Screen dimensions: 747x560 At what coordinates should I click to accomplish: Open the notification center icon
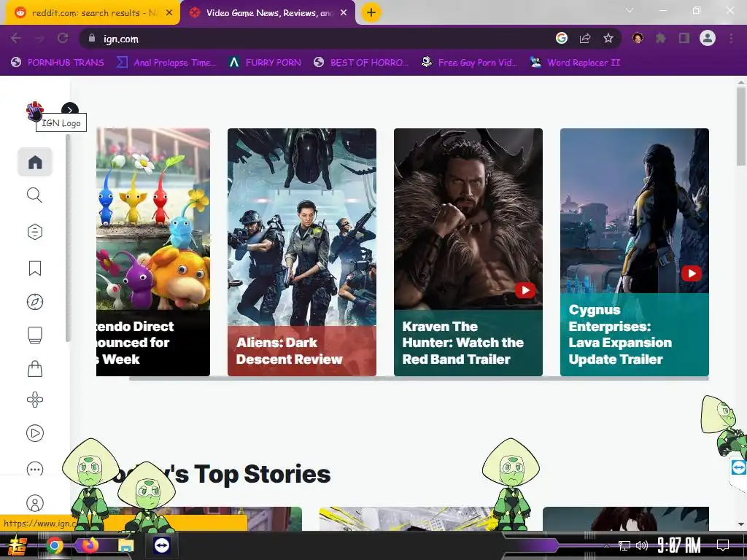point(723,545)
